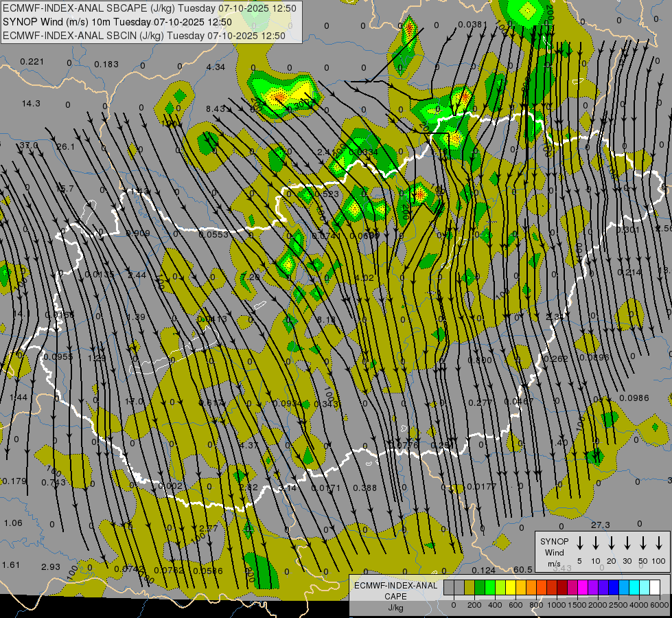Click the map value '1.39'
This screenshot has height=618, width=672.
coord(136,317)
